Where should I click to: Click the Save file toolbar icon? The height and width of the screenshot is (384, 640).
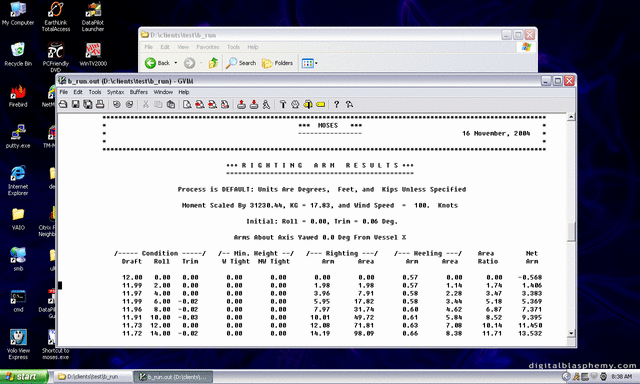point(76,104)
